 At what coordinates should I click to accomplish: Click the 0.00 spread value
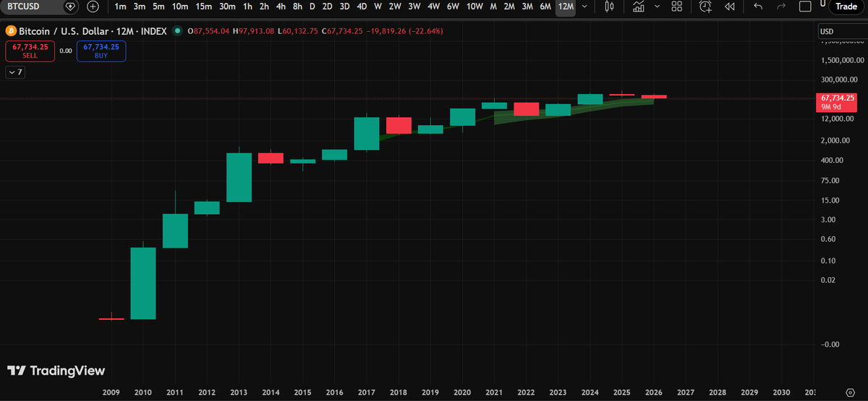pyautogui.click(x=66, y=51)
